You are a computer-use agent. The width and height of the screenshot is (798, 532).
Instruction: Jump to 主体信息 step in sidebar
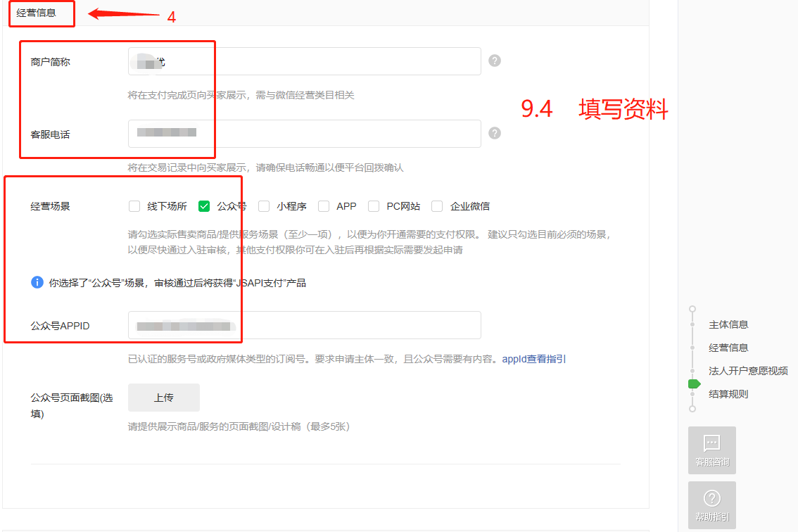pos(728,324)
